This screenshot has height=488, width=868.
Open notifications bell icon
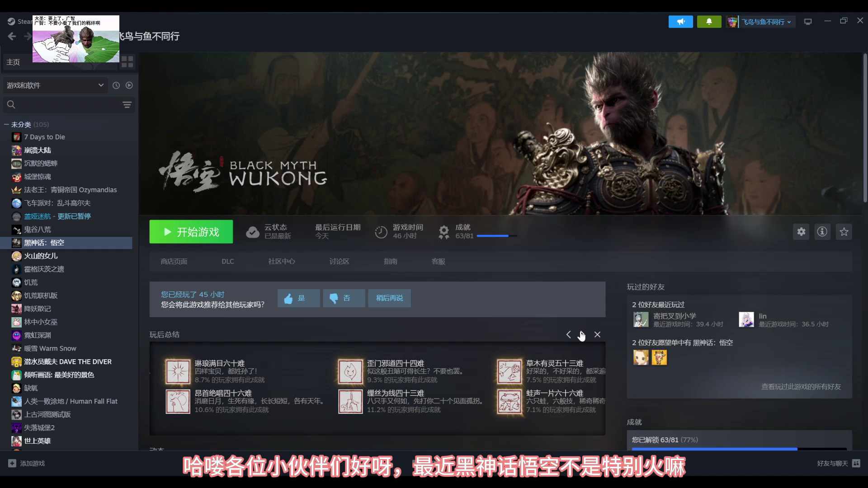click(x=709, y=22)
